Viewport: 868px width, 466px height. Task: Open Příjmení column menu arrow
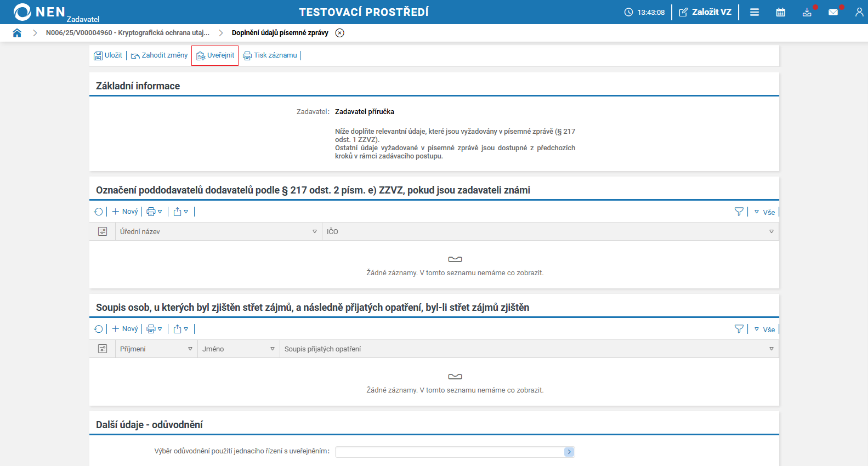tap(190, 349)
